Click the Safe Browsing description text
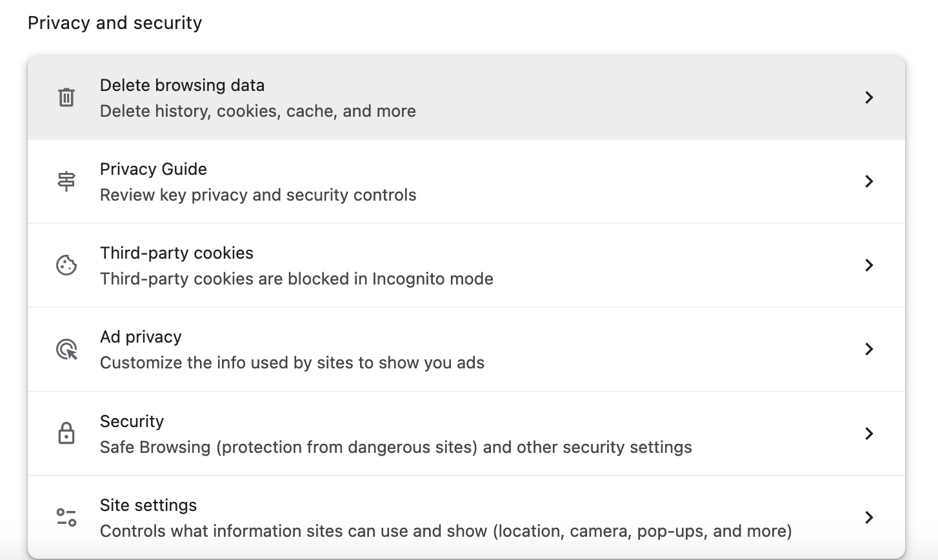Screen dimensions: 938x560 coord(395,446)
